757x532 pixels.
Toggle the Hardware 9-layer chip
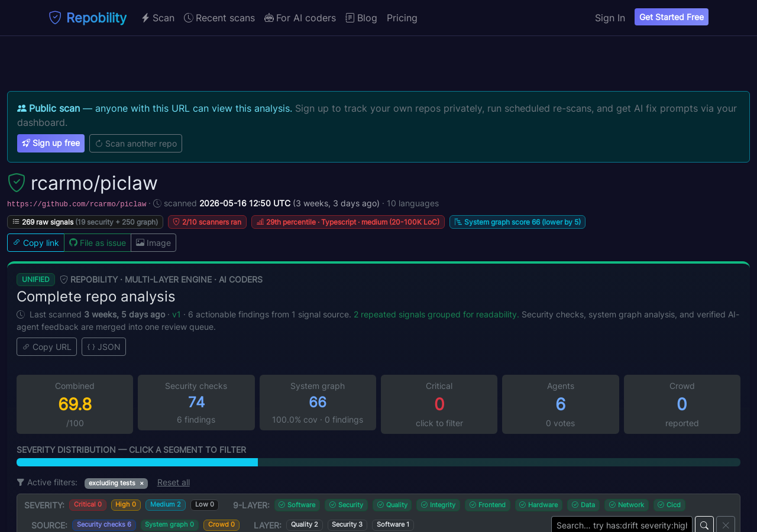coord(539,505)
